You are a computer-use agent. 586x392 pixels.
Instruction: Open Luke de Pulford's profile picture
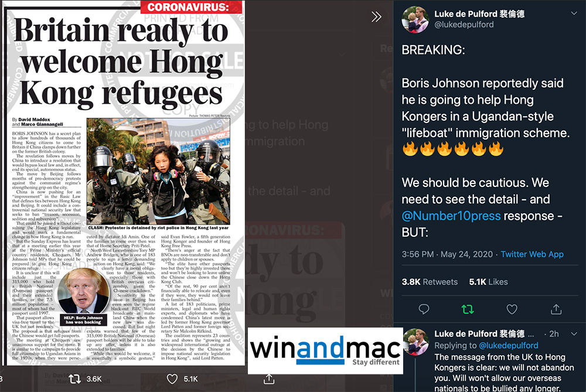(415, 19)
